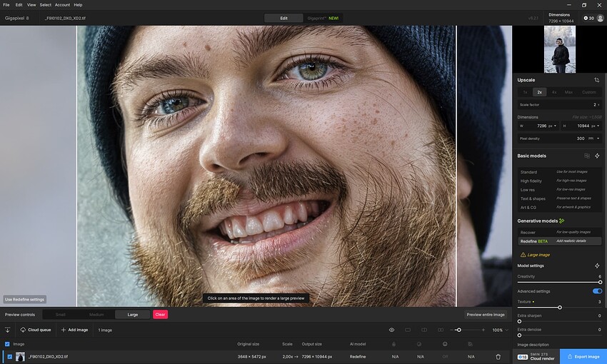Open the user account avatar icon
607x364 pixels.
pyautogui.click(x=600, y=18)
